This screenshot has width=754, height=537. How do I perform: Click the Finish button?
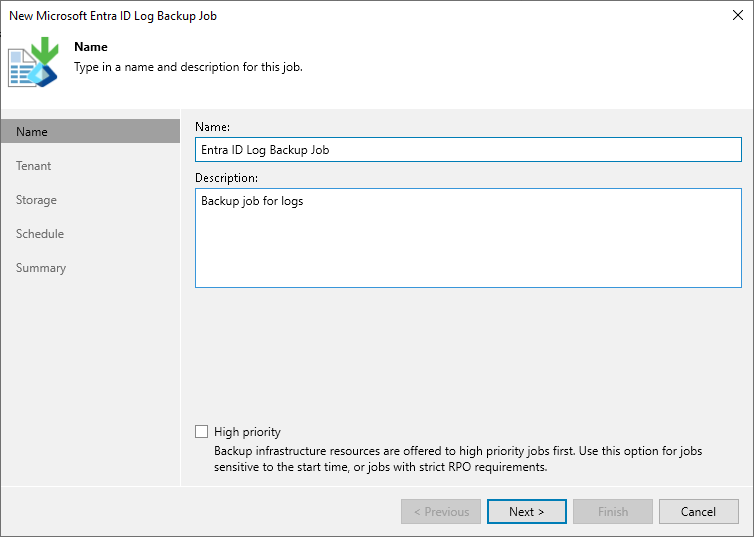pyautogui.click(x=613, y=512)
